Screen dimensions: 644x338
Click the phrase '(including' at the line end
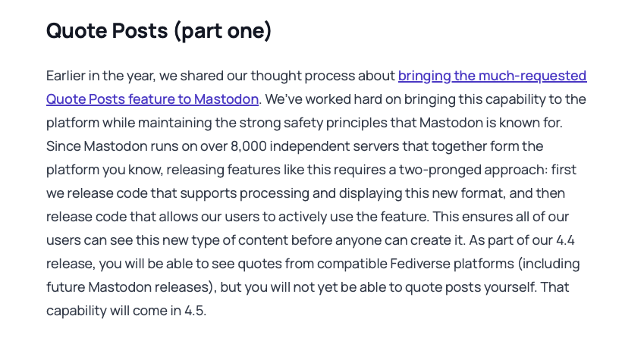pos(548,264)
